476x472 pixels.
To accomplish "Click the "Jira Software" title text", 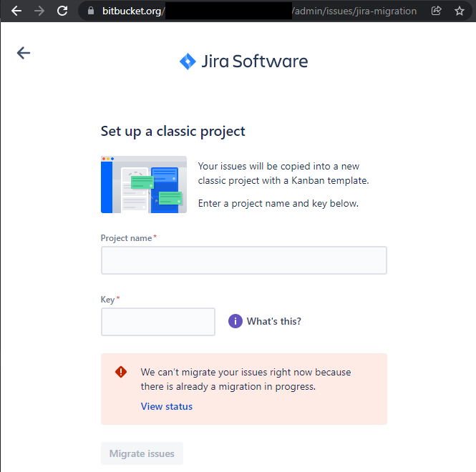I will [255, 62].
